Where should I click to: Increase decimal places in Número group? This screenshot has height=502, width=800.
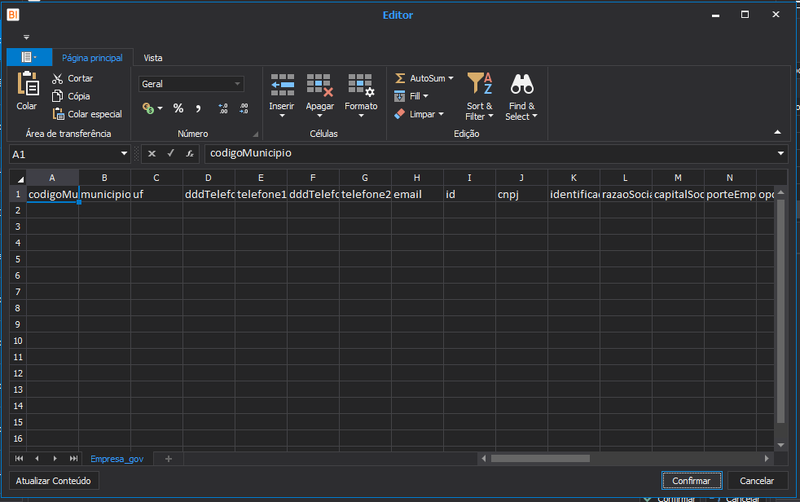(x=223, y=108)
